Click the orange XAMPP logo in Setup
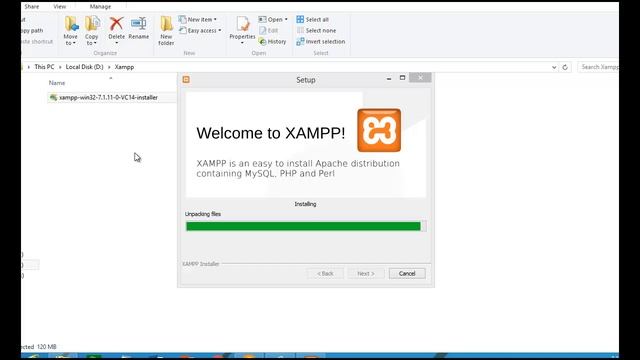Image resolution: width=640 pixels, height=360 pixels. click(x=379, y=130)
